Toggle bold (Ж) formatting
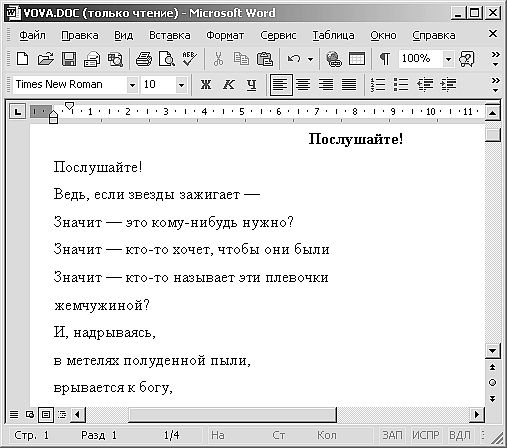Screen dimensions: 507x448 pos(206,85)
